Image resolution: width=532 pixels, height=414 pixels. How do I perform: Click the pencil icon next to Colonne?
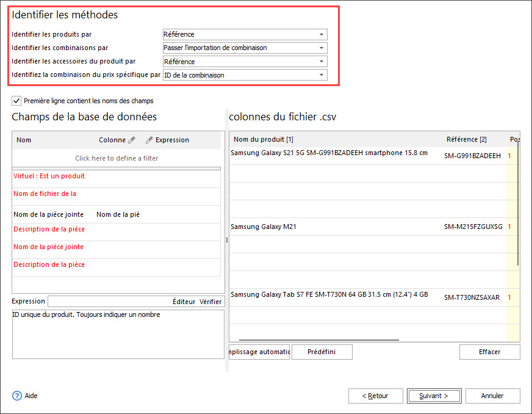pyautogui.click(x=132, y=140)
